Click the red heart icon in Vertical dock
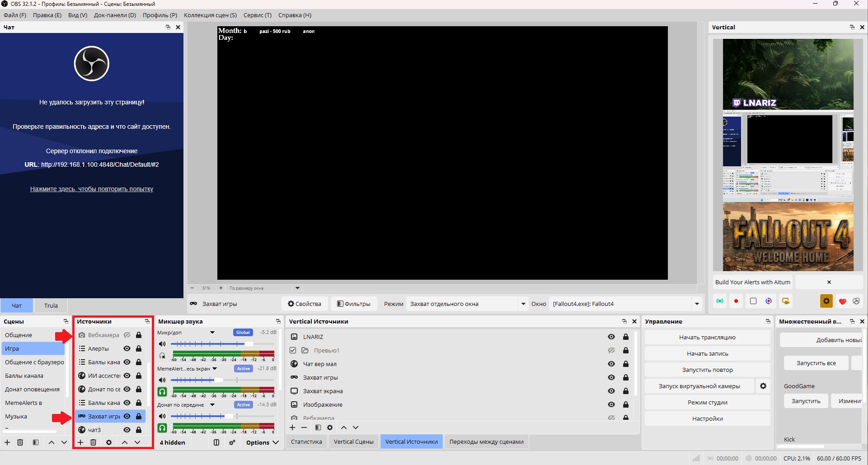 843,301
